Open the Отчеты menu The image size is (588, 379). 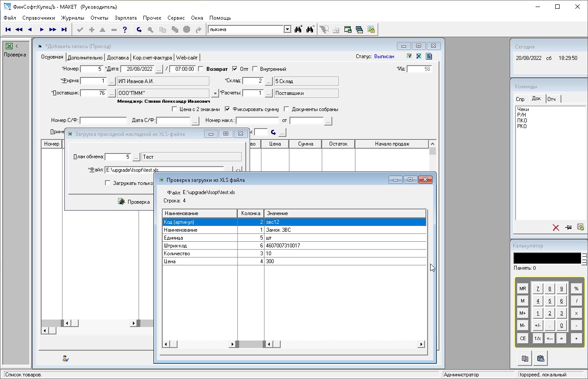click(x=99, y=18)
